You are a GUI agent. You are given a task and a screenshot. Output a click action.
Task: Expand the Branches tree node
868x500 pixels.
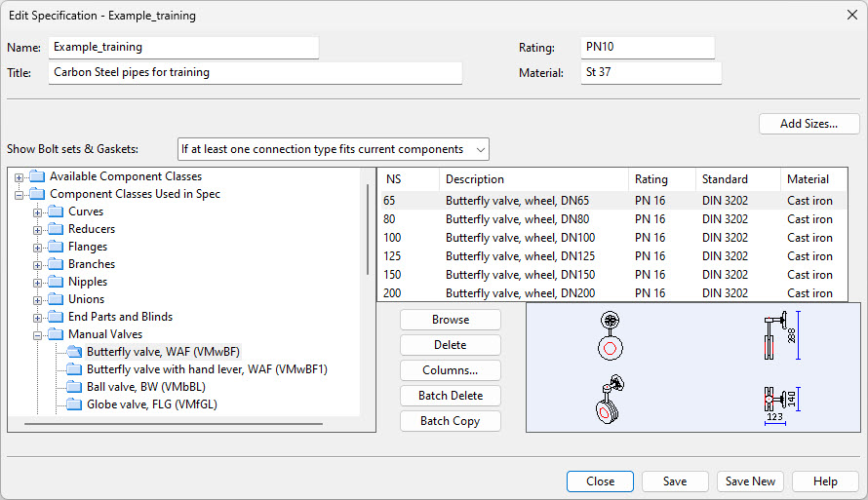38,264
